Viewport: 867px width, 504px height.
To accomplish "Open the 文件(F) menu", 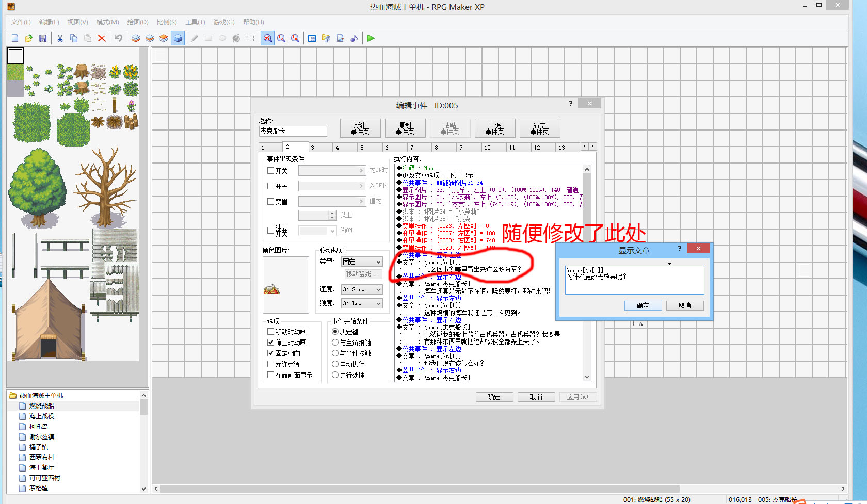I will (x=21, y=22).
